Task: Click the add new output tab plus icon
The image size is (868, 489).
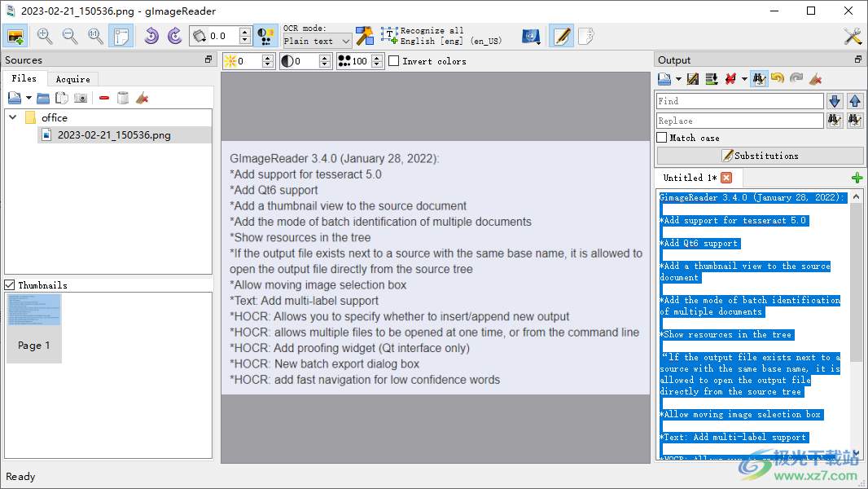Action: coord(857,178)
